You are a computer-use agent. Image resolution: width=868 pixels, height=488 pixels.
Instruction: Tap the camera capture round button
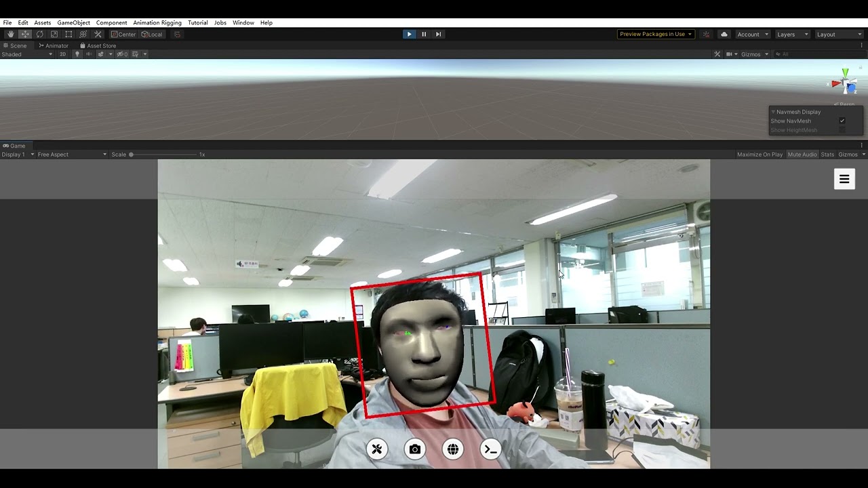pos(415,449)
